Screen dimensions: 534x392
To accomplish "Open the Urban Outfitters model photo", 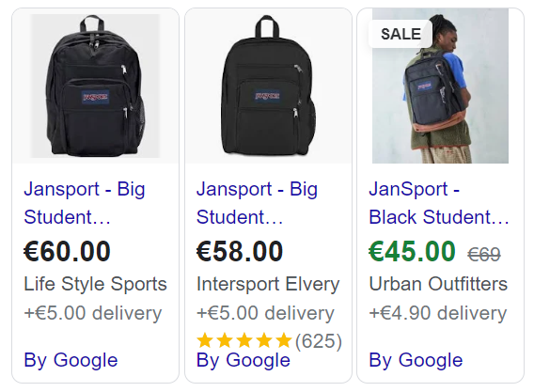I will tap(440, 86).
